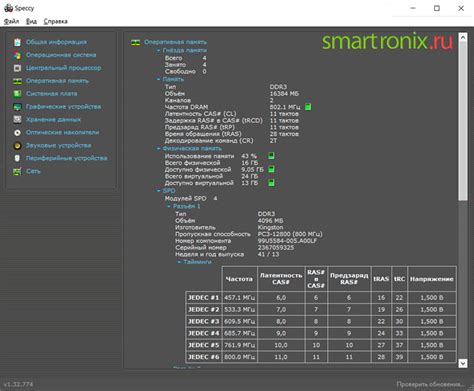This screenshot has height=391, width=474.
Task: Click the RAM icon beside Оперативная память heading
Action: pos(135,42)
